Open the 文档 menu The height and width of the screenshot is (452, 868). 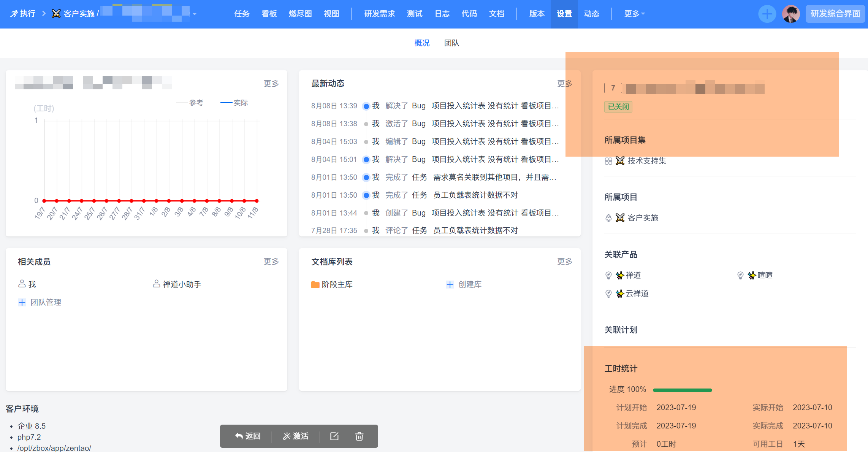coord(496,14)
